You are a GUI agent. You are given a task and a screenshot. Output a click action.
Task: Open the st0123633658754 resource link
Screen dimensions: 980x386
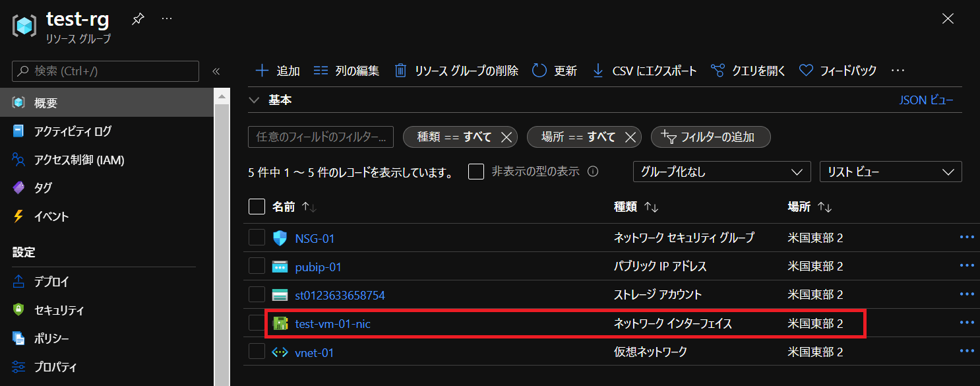click(340, 295)
